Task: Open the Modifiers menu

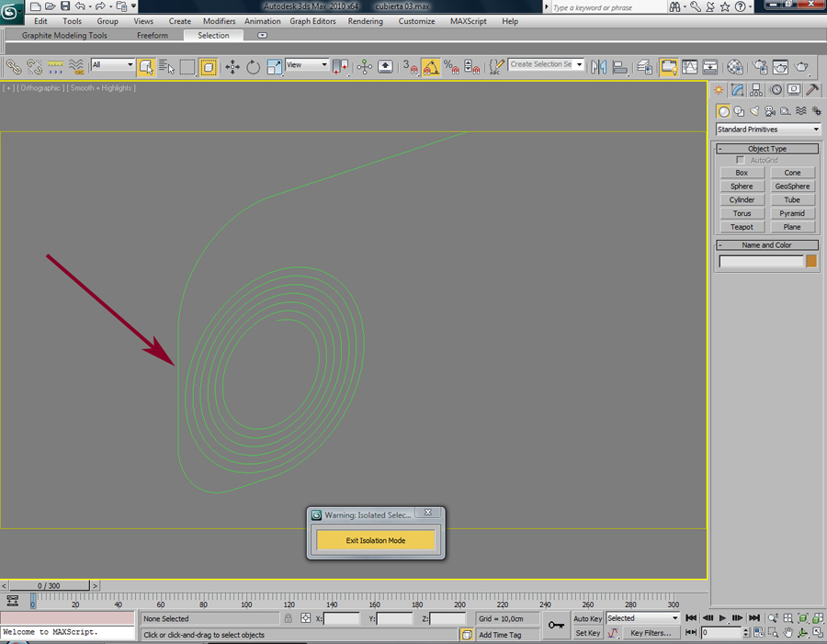Action: (219, 21)
